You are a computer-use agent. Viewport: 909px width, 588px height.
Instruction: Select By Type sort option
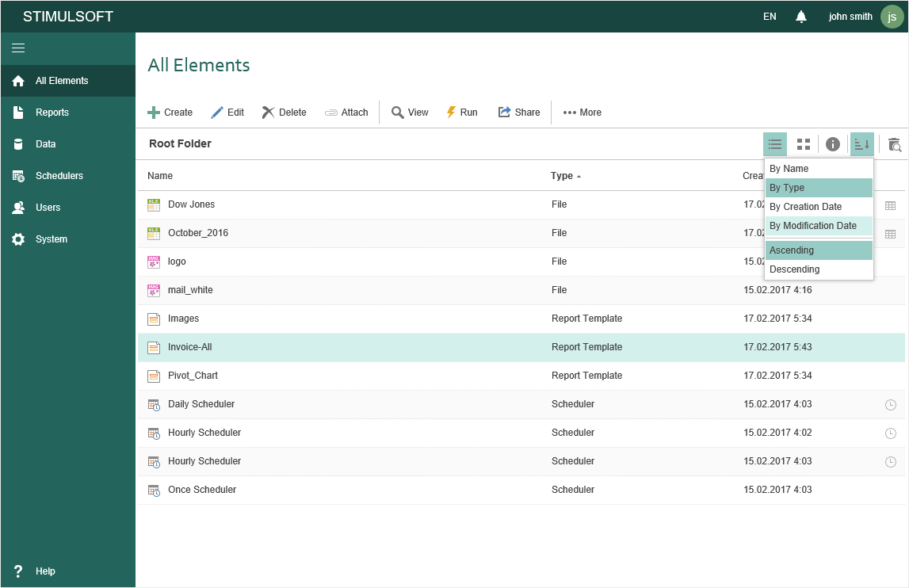pos(819,188)
